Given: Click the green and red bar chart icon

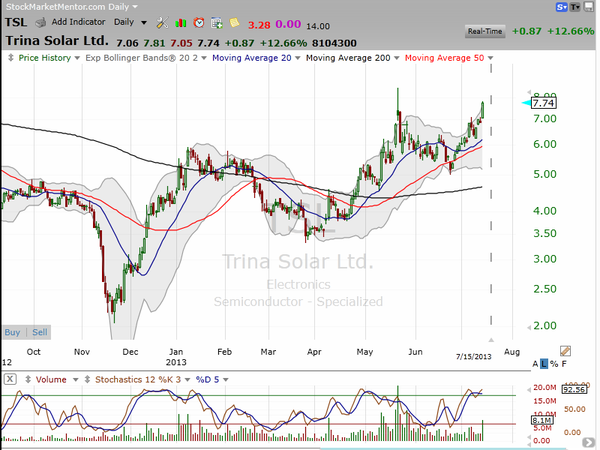Looking at the screenshot, I should (x=181, y=23).
